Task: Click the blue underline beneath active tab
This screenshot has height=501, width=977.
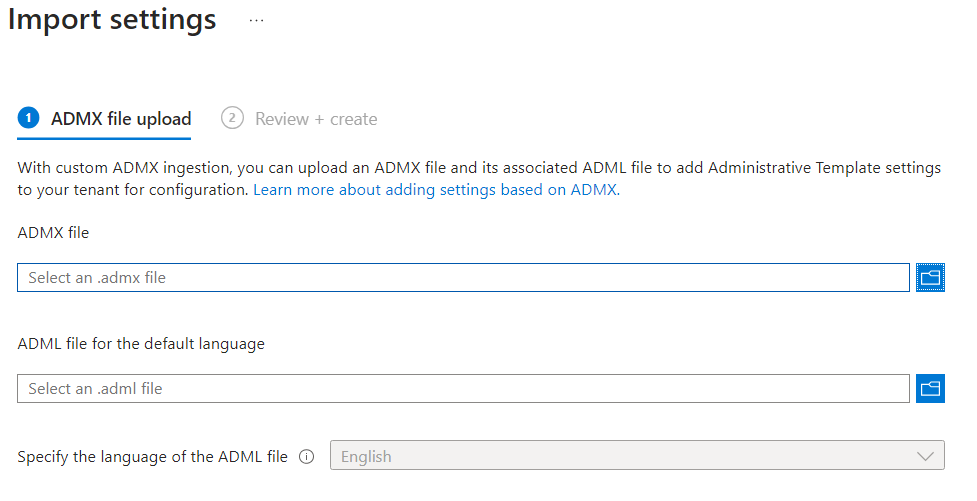Action: click(104, 138)
